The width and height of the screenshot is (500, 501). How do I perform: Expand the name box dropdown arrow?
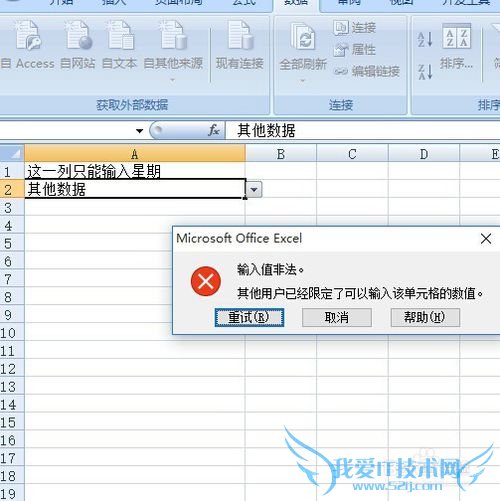pos(140,131)
